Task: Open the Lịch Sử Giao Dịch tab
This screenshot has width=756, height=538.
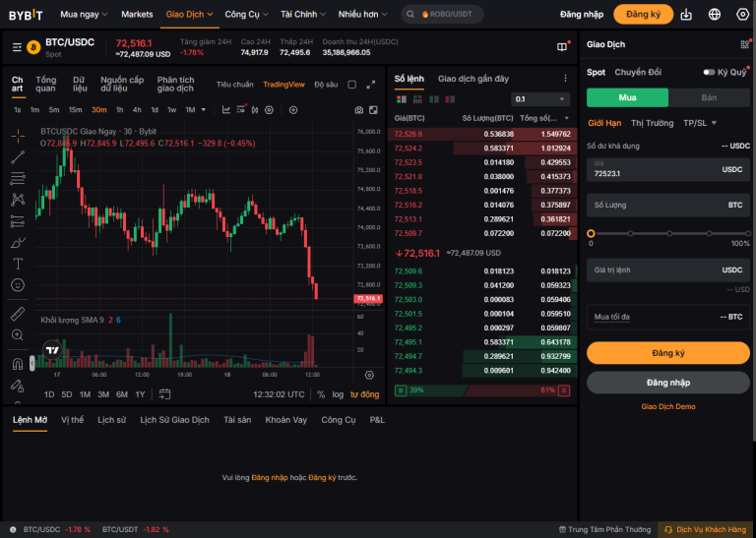Action: click(174, 420)
